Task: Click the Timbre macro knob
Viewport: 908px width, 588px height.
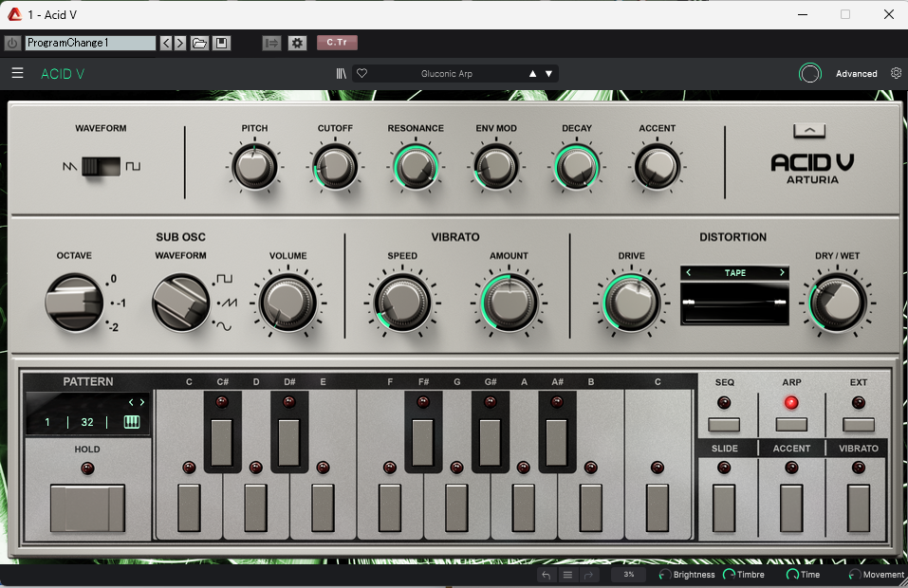Action: tap(729, 575)
